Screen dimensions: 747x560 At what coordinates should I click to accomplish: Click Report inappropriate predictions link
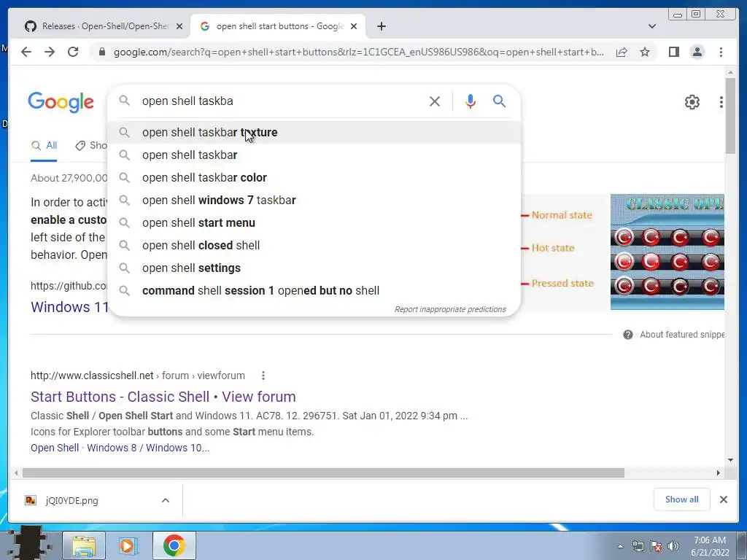[x=450, y=309]
